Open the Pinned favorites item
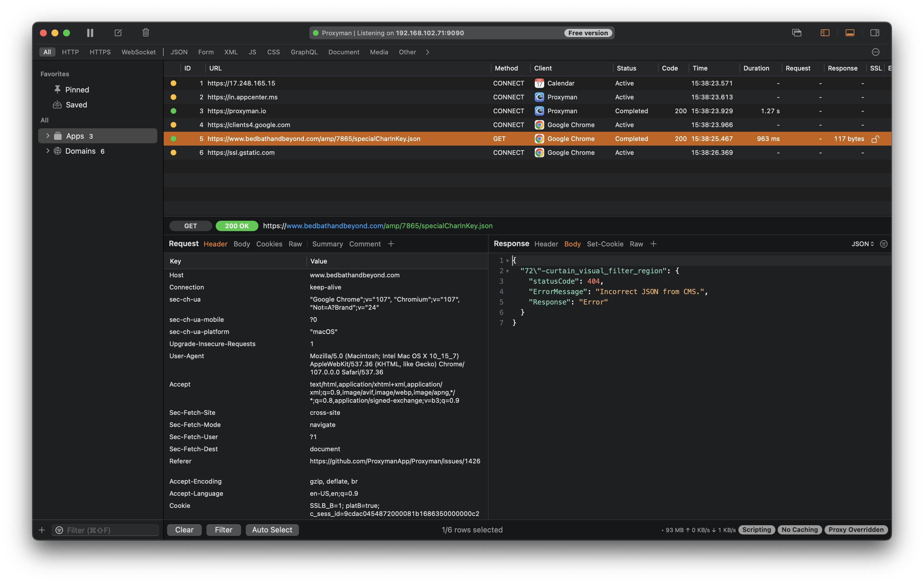924x583 pixels. click(77, 90)
